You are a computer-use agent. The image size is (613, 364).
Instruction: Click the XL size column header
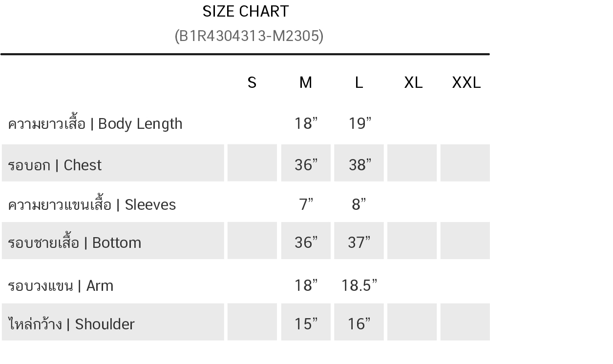(x=413, y=82)
